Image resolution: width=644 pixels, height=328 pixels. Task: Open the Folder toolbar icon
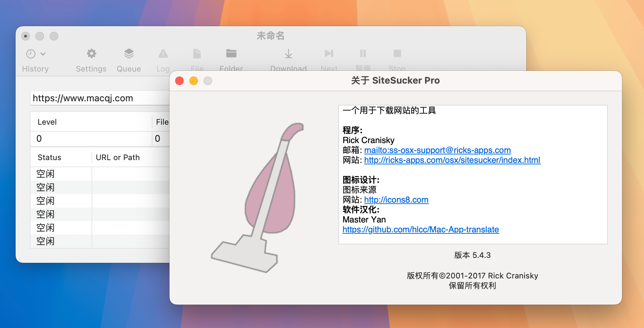[x=231, y=53]
